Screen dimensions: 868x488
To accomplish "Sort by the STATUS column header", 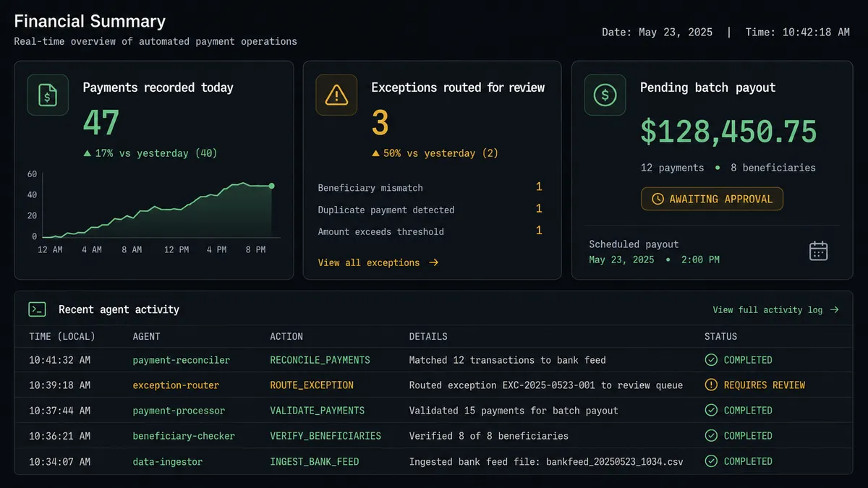I will [721, 336].
